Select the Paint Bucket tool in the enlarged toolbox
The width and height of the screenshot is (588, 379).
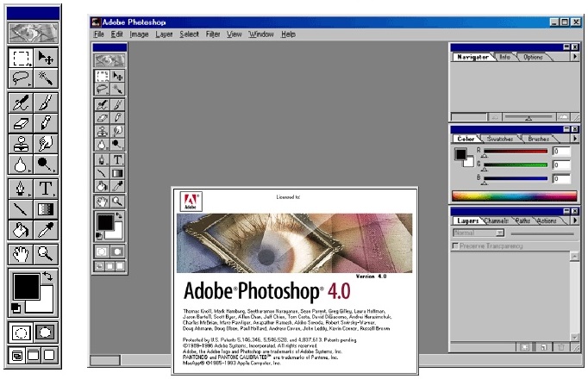point(21,230)
